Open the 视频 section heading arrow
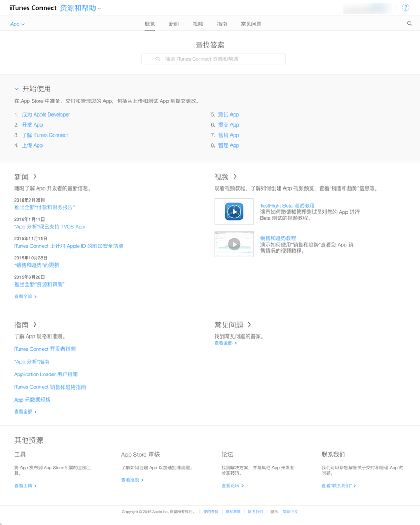The image size is (420, 525). click(235, 176)
